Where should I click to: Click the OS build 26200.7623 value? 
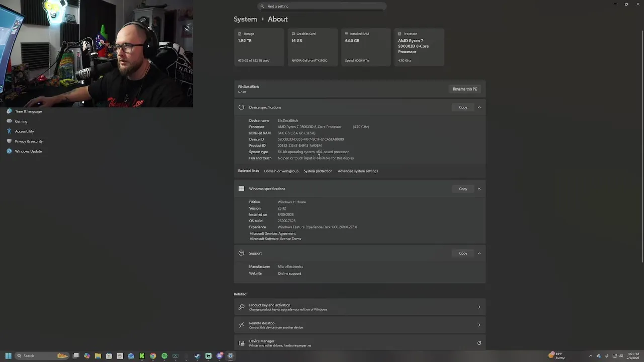coord(286,221)
